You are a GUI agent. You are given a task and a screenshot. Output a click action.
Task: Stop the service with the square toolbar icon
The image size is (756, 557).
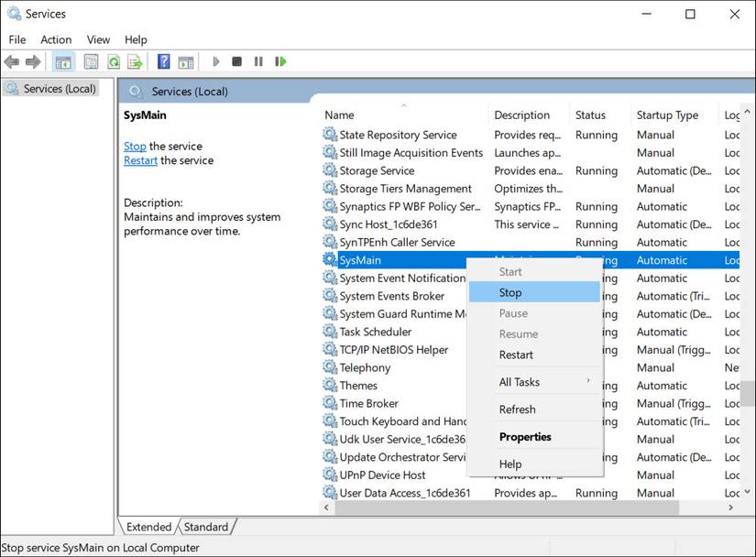click(236, 61)
